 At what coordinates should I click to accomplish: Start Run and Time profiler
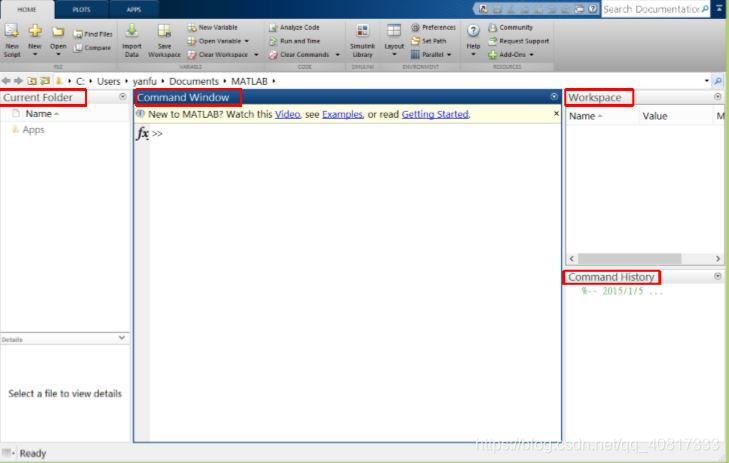point(294,41)
